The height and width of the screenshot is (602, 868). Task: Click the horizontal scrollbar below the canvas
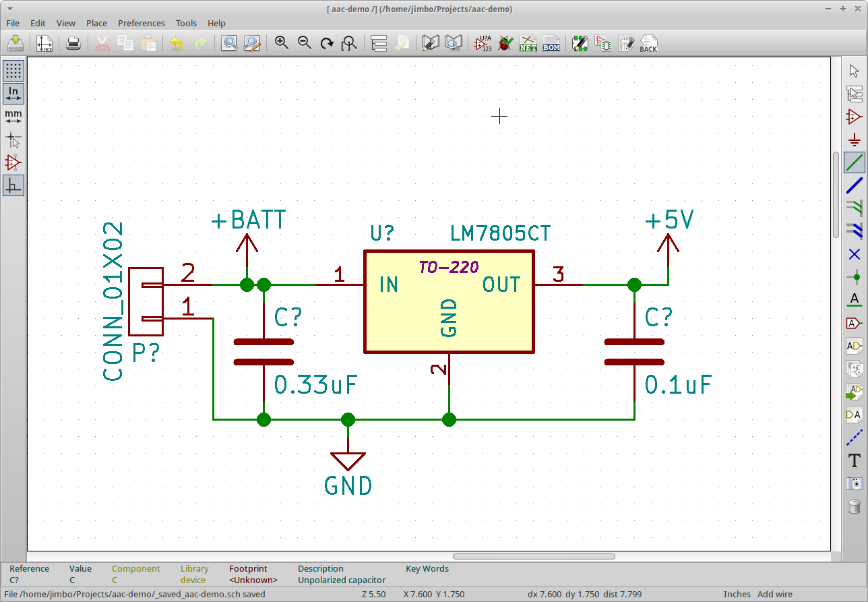pos(534,556)
